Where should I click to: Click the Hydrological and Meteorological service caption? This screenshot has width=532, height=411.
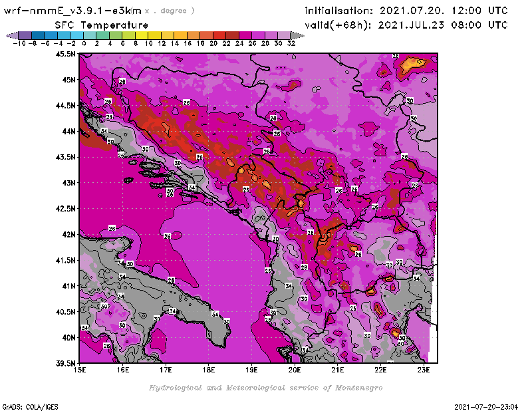(x=265, y=388)
